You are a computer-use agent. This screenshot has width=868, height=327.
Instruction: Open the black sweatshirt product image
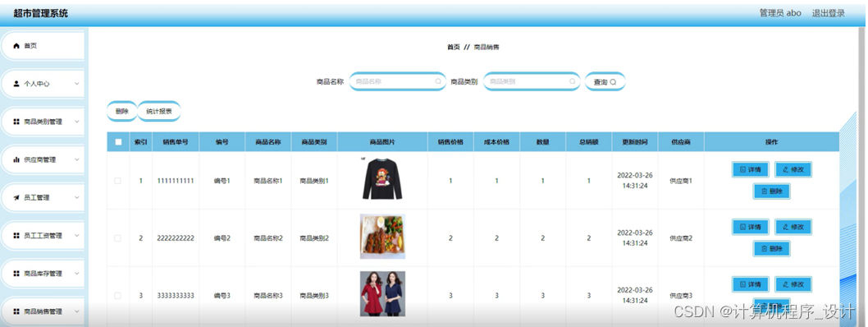[382, 179]
